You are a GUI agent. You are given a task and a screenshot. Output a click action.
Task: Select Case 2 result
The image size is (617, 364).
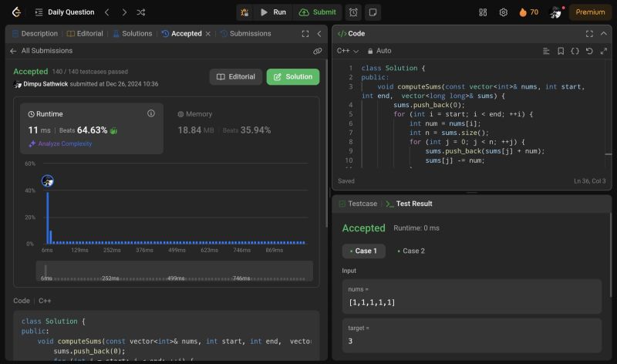pos(411,251)
